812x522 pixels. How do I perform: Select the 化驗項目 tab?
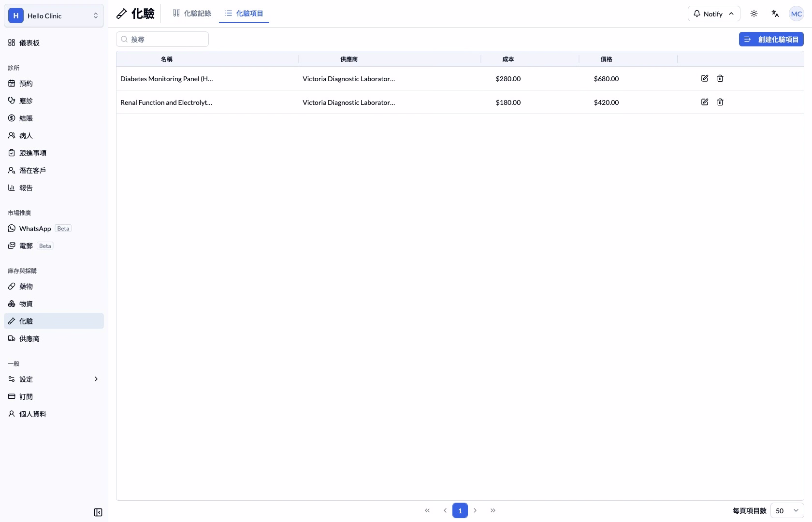point(244,14)
